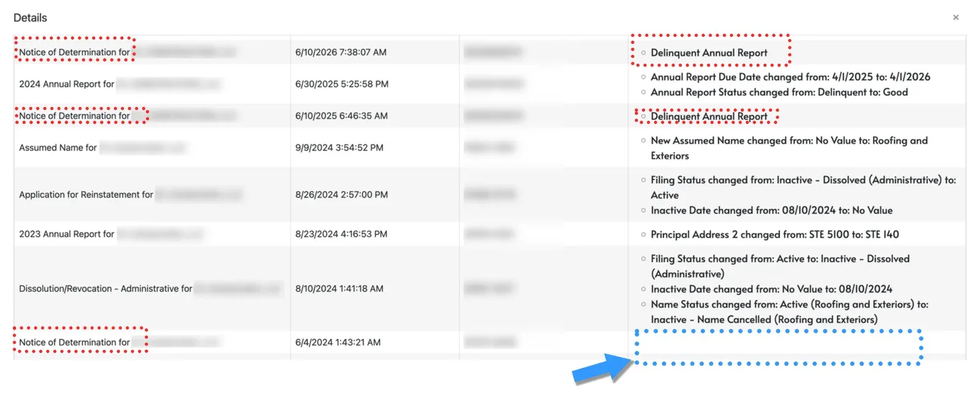Select the Name Status changed line

[790, 311]
